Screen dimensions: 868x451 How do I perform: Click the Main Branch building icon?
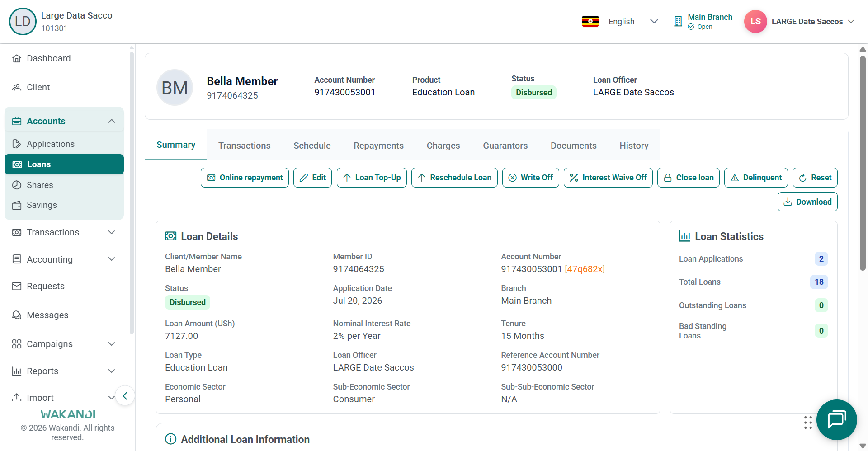(x=678, y=21)
